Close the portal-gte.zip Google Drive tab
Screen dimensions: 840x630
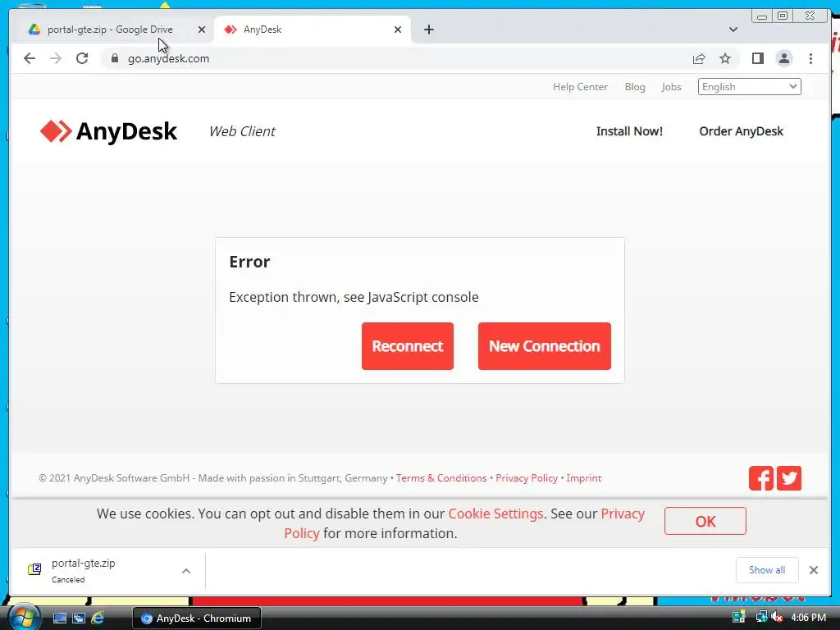coord(202,30)
